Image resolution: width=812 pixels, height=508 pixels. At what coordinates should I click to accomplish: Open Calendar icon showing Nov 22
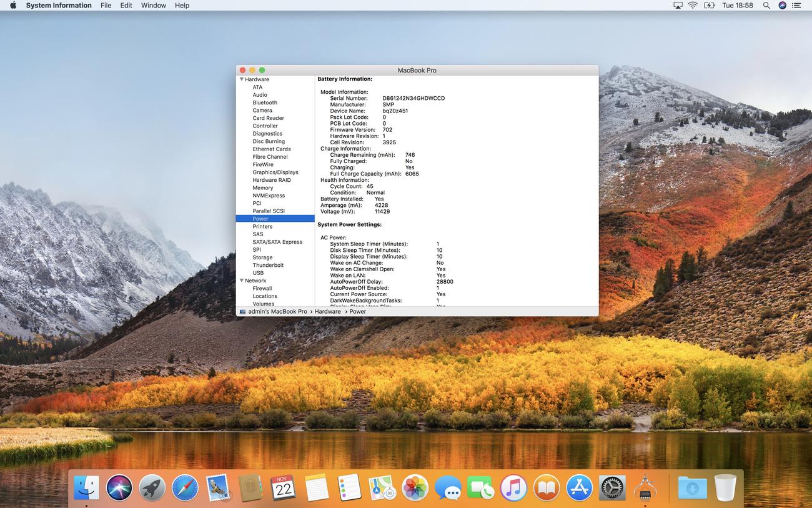[x=284, y=487]
